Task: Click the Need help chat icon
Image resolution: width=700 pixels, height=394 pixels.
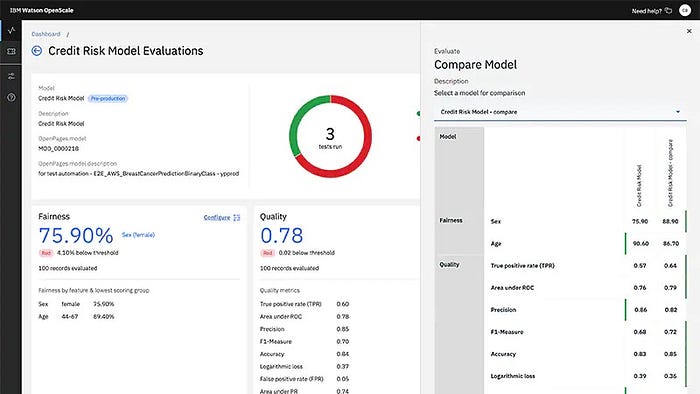Action: pyautogui.click(x=668, y=10)
